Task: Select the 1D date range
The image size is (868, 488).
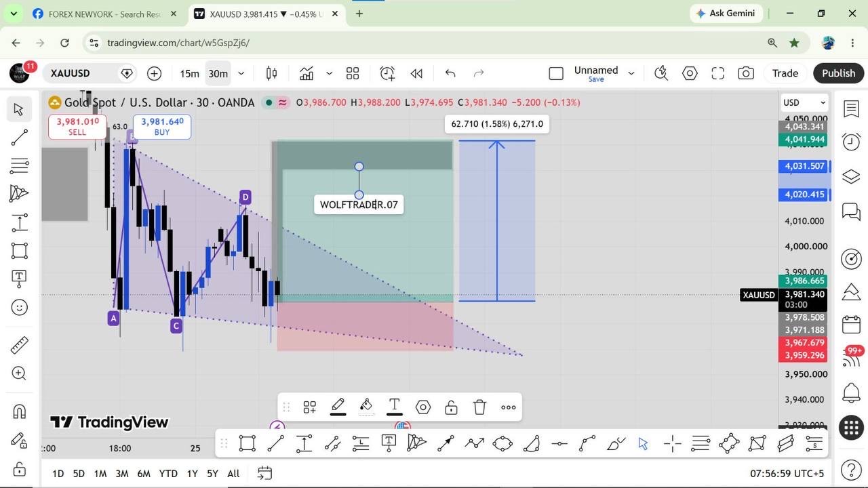Action: click(58, 473)
